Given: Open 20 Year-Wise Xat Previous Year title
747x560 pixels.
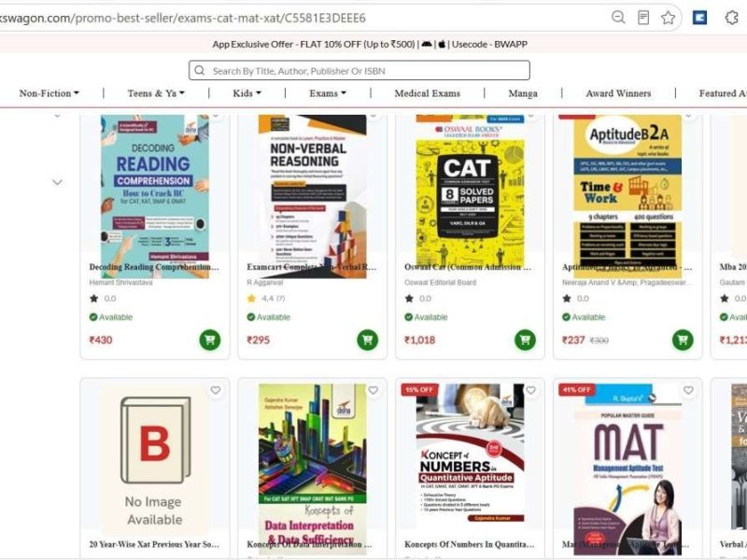Looking at the screenshot, I should coord(154,544).
